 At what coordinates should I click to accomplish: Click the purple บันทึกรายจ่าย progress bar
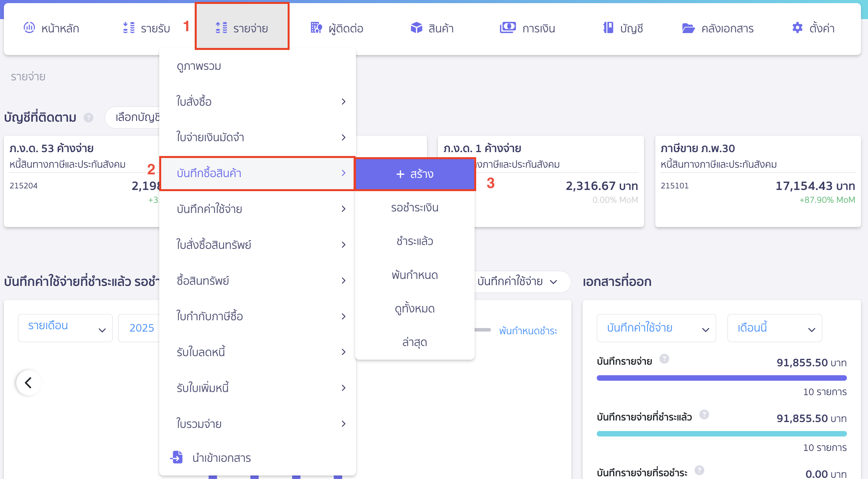(x=722, y=378)
